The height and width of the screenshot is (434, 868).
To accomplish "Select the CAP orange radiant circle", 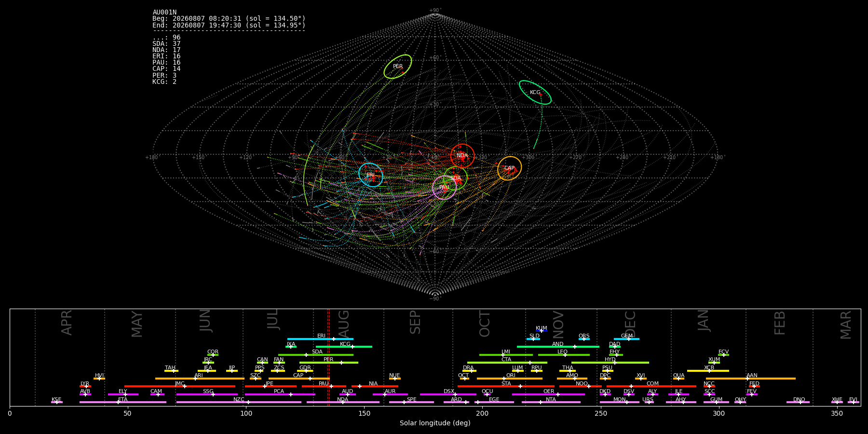I will pos(510,168).
